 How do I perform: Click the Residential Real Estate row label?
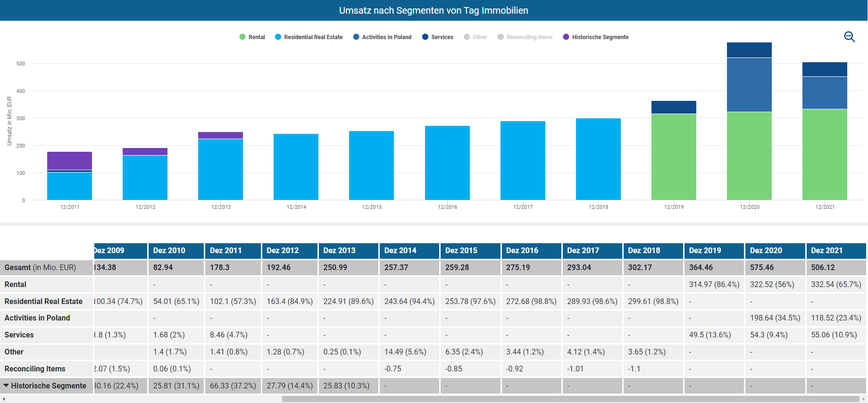(43, 301)
